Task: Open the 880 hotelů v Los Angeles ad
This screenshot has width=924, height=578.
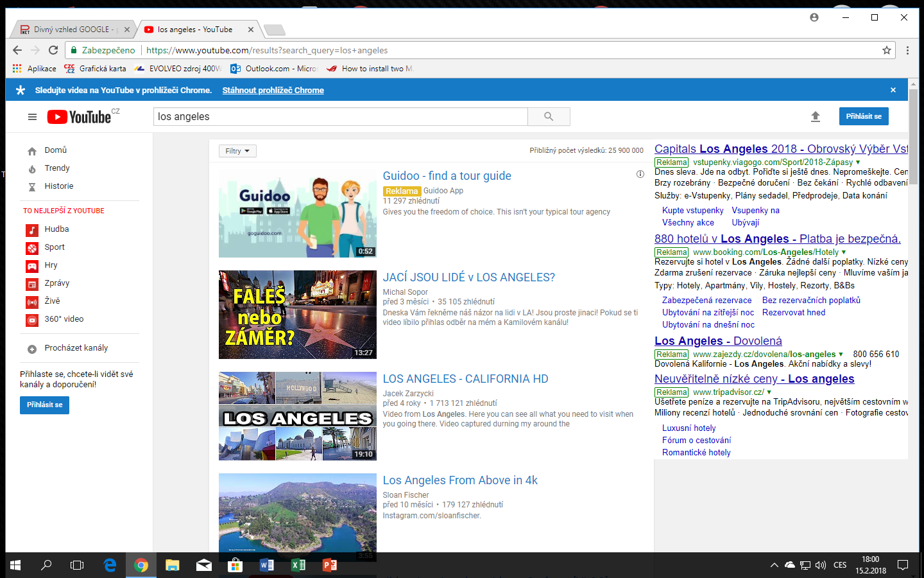Action: click(778, 239)
